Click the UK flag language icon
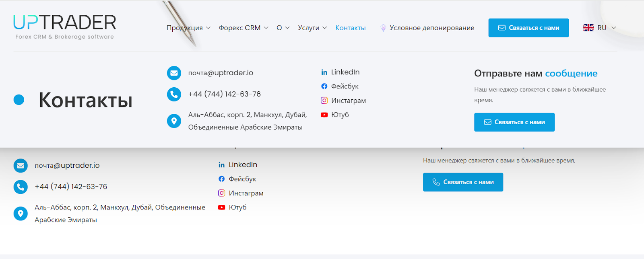644x259 pixels. tap(588, 28)
